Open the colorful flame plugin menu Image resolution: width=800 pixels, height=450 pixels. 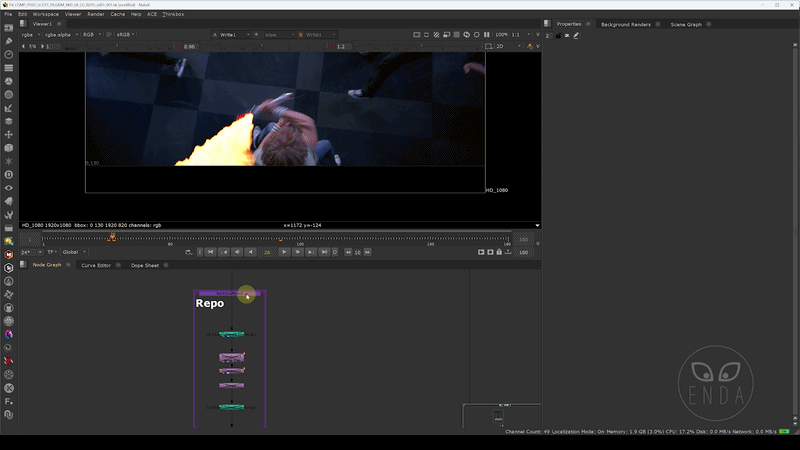(9, 334)
